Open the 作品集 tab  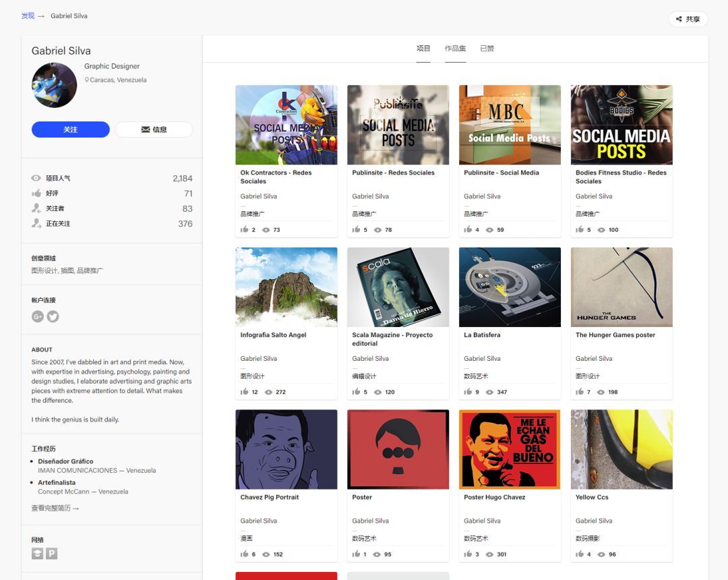tap(455, 49)
